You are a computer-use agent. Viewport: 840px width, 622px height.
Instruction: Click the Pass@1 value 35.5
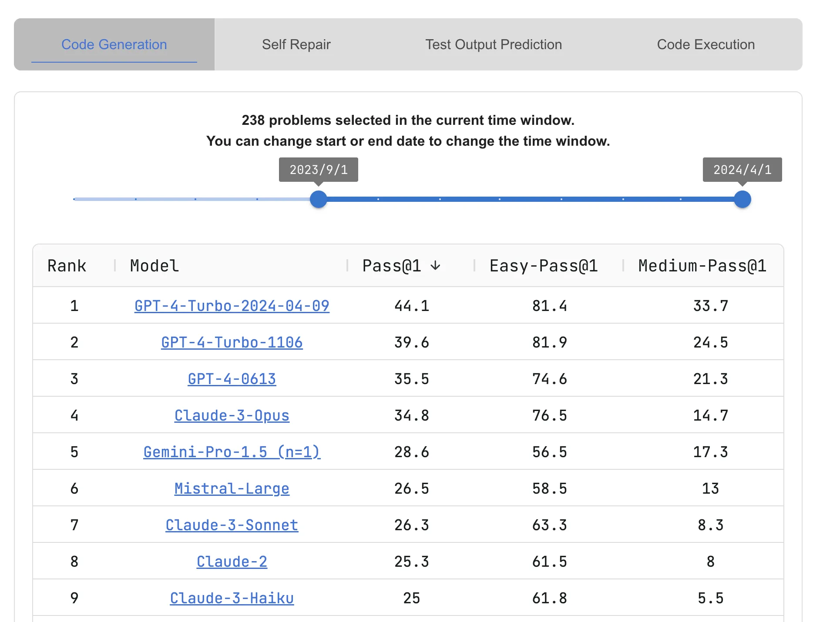412,379
